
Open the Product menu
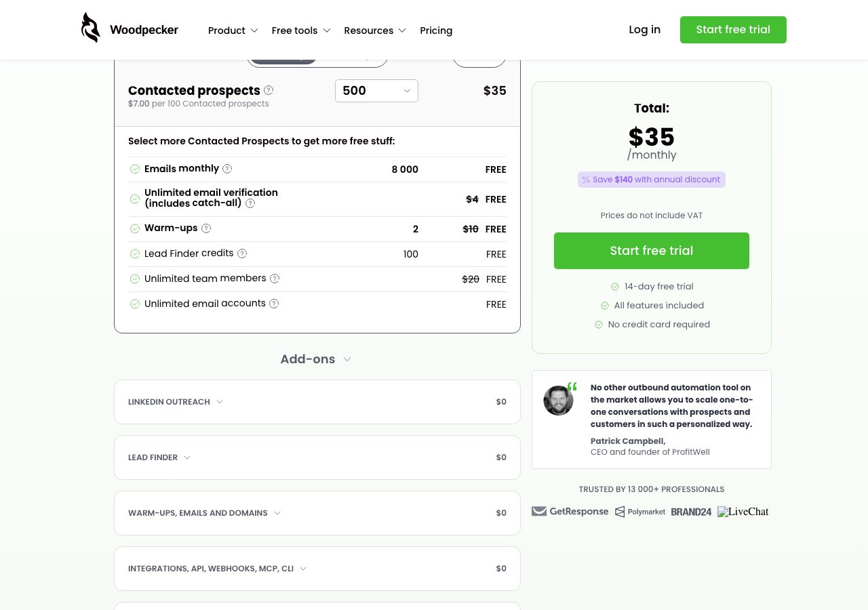233,30
